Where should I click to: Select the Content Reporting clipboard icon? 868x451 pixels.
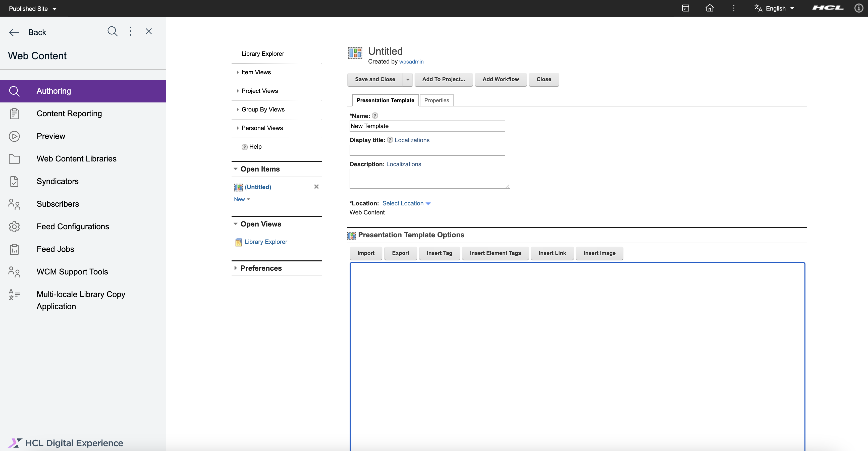click(14, 114)
